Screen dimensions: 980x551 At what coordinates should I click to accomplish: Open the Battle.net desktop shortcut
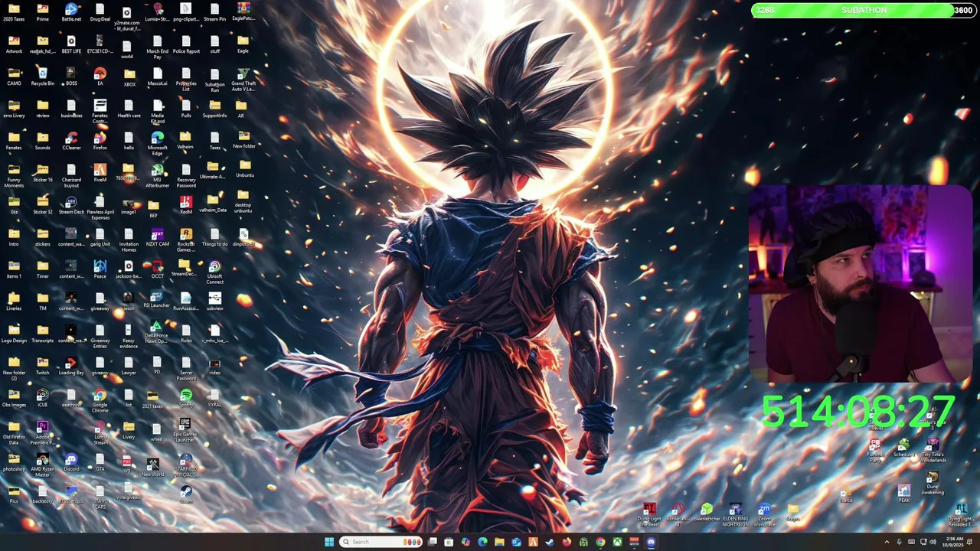pos(71,12)
